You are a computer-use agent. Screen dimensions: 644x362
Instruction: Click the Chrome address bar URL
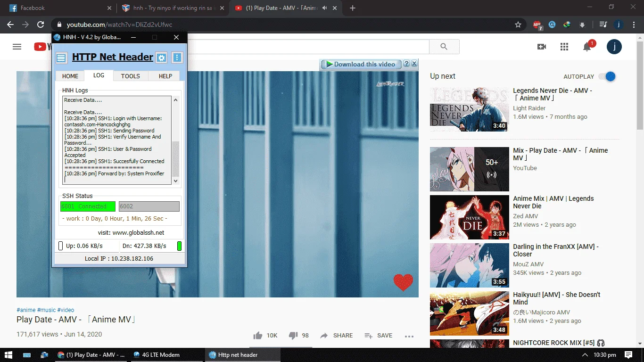(x=119, y=25)
